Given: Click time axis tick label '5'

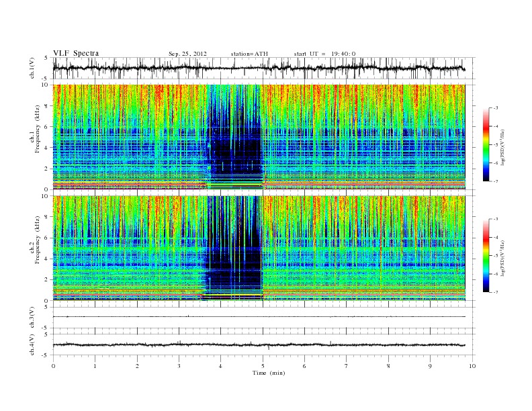Looking at the screenshot, I should [x=263, y=366].
